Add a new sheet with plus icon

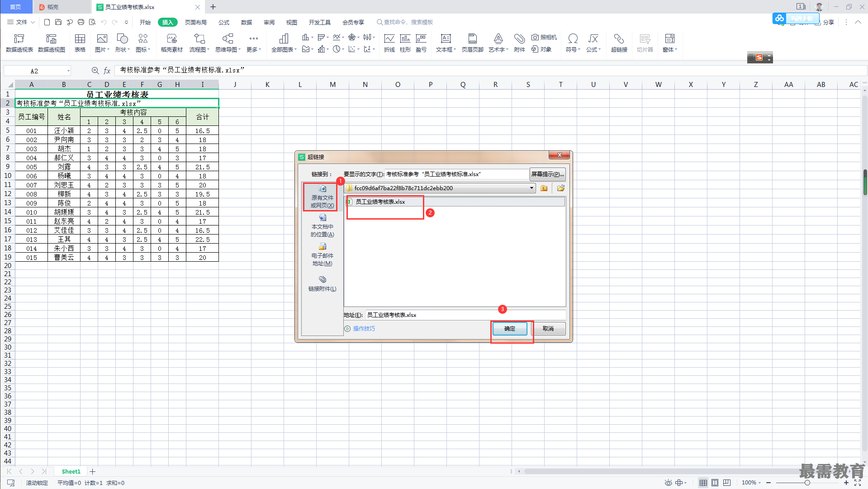pyautogui.click(x=93, y=472)
